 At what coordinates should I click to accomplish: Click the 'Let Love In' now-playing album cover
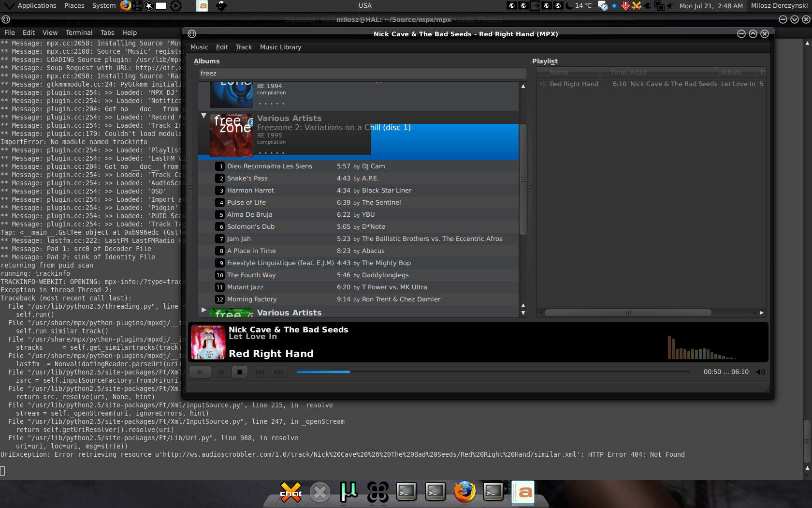[x=208, y=342]
